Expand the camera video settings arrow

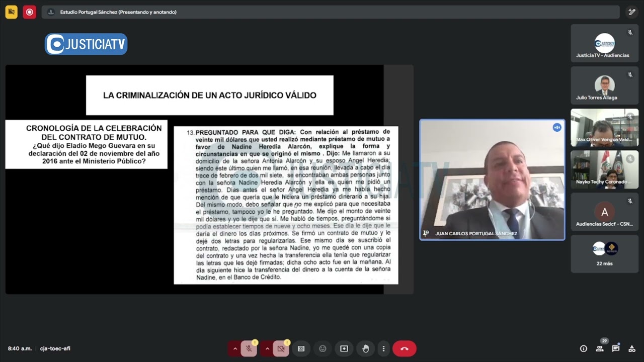coord(267,348)
